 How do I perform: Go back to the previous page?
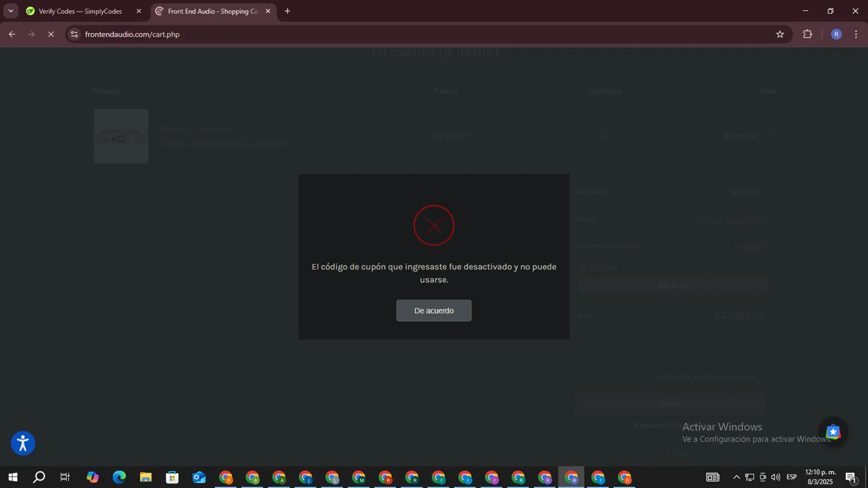pos(12,34)
